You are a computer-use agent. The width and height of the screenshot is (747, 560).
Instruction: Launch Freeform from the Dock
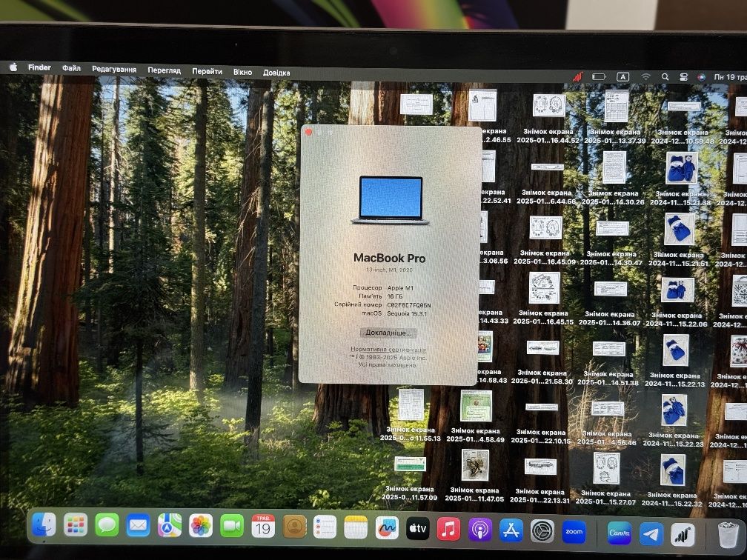click(387, 528)
